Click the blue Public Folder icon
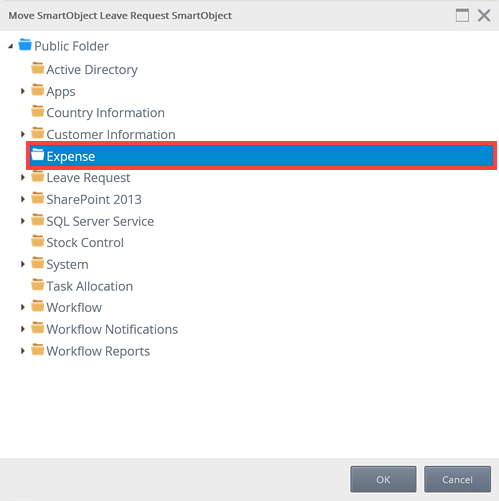 coord(25,44)
